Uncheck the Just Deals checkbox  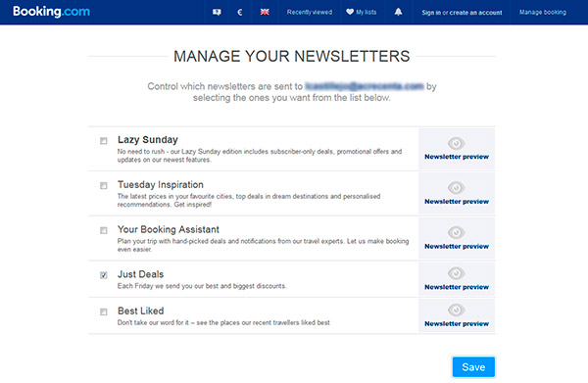pos(104,275)
